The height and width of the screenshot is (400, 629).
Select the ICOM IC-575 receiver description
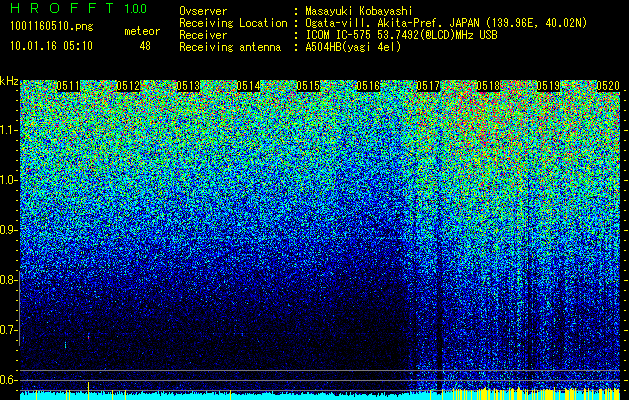(401, 35)
